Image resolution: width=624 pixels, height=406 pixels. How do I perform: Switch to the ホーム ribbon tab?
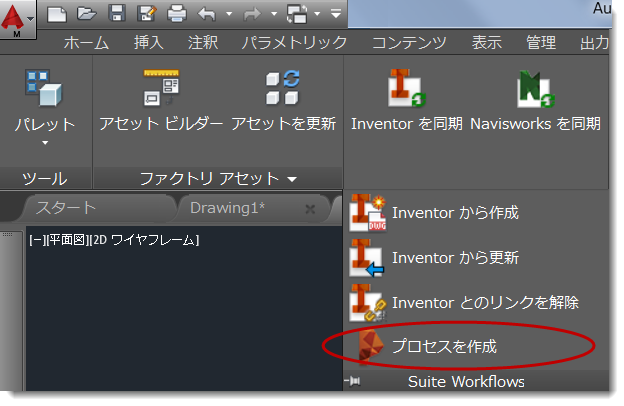pos(86,43)
